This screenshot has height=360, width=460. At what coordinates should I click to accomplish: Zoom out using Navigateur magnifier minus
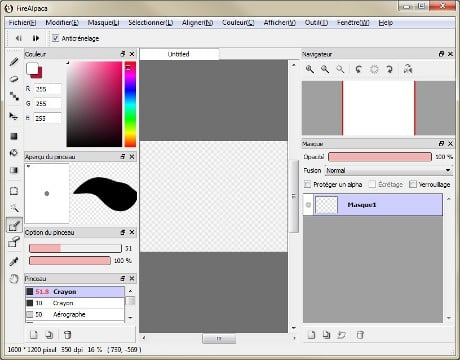[x=325, y=69]
